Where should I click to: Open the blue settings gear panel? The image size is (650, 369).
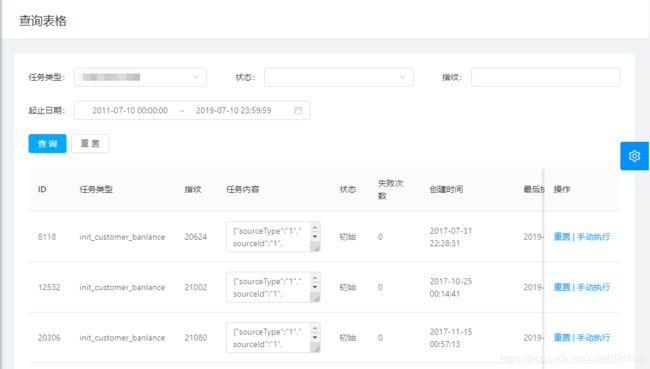[x=634, y=156]
